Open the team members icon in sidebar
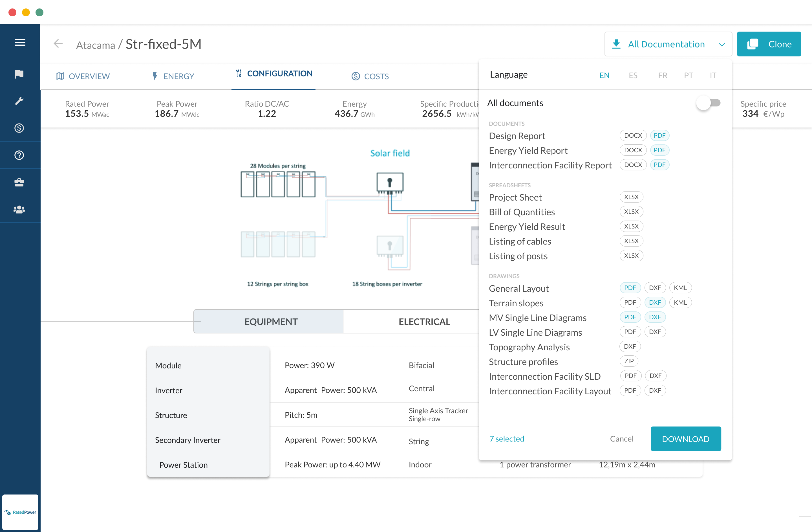The image size is (812, 532). click(19, 210)
